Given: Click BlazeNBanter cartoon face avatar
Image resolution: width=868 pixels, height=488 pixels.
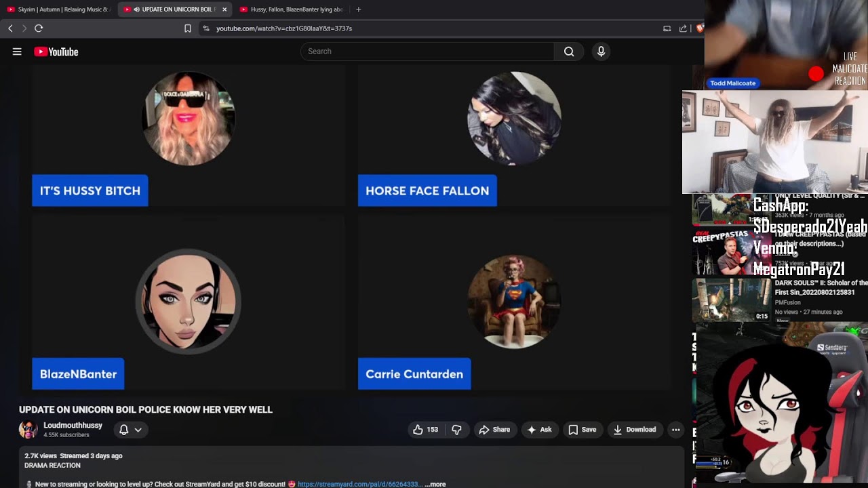Looking at the screenshot, I should click(x=189, y=302).
